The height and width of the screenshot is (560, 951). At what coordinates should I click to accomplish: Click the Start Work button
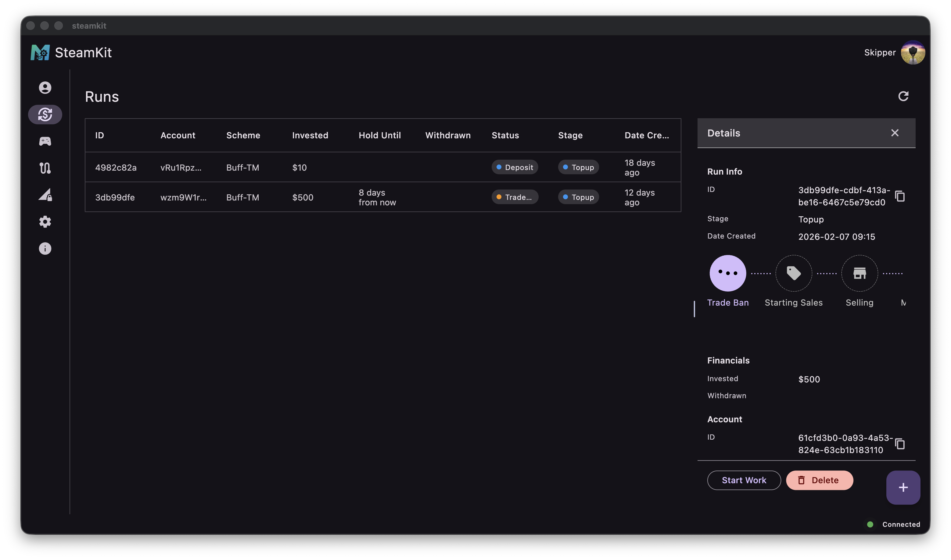coord(744,480)
